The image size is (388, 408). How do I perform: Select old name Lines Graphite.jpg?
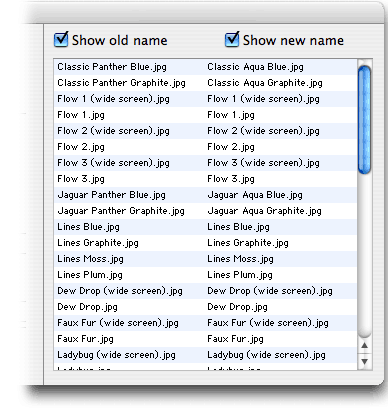[98, 243]
